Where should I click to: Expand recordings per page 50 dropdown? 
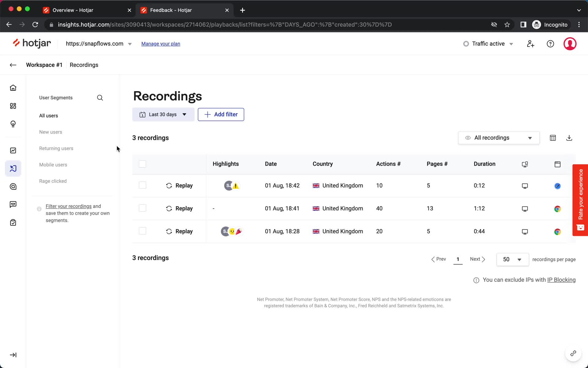(x=512, y=259)
